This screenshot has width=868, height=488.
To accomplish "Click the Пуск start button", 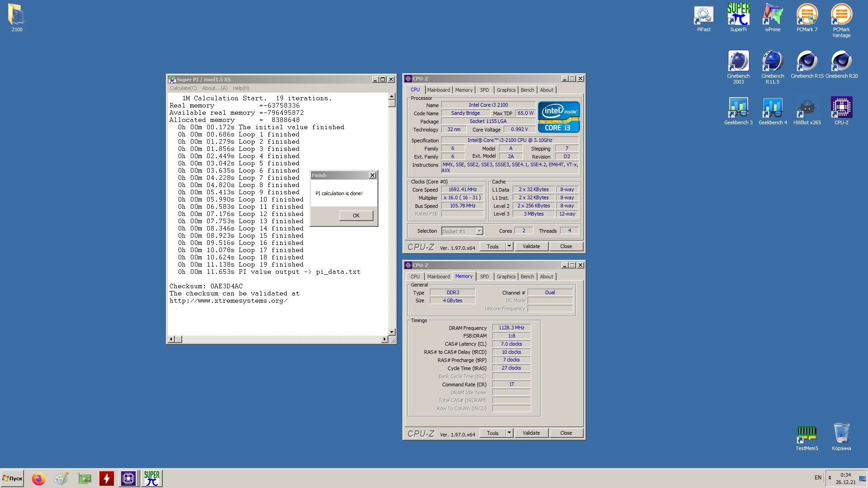I will pyautogui.click(x=12, y=478).
